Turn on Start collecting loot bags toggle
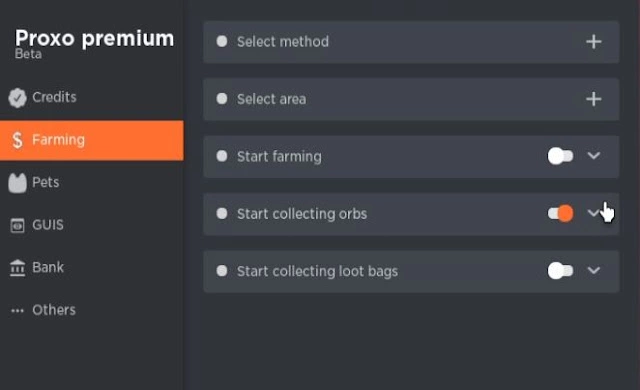The height and width of the screenshot is (390, 640). [560, 271]
